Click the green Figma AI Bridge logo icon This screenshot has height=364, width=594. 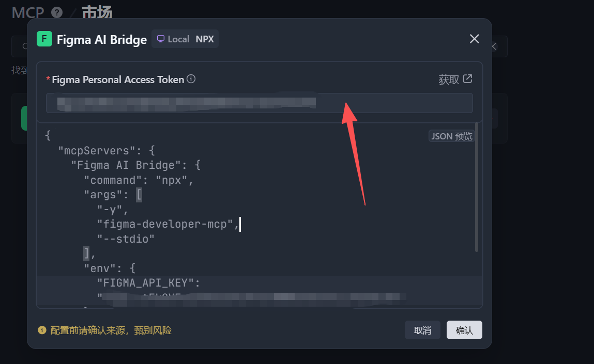point(44,39)
